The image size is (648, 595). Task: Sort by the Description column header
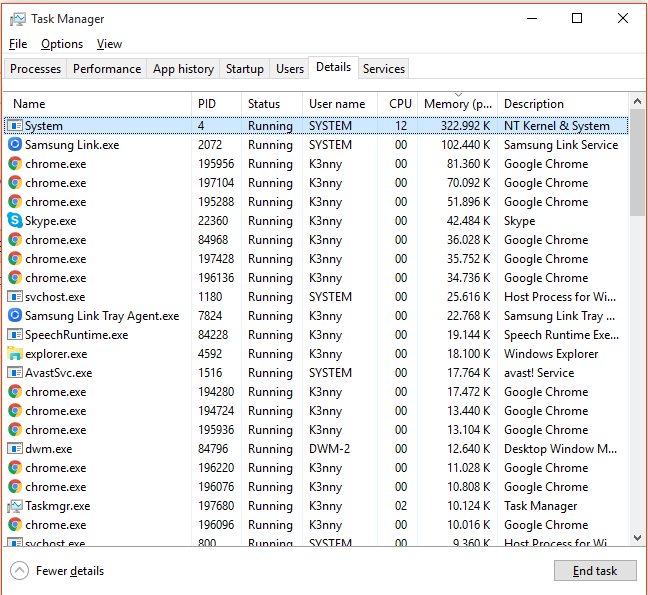pos(563,104)
